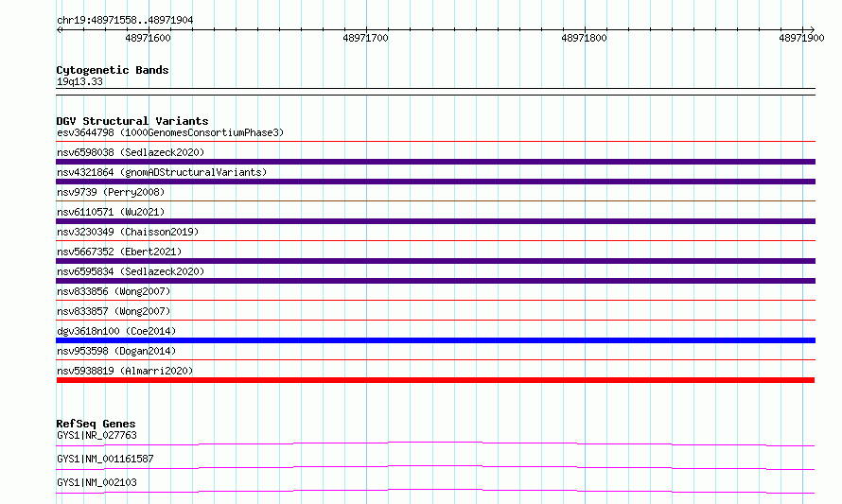The width and height of the screenshot is (842, 504).
Task: Click purple bar under nsv5667352 Ebert2021
Action: (x=435, y=261)
